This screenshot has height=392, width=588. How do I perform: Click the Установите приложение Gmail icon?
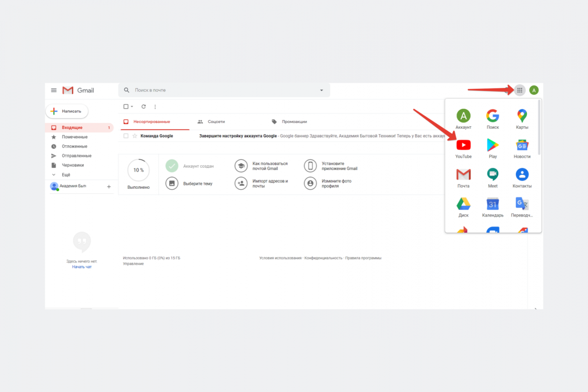click(x=310, y=166)
